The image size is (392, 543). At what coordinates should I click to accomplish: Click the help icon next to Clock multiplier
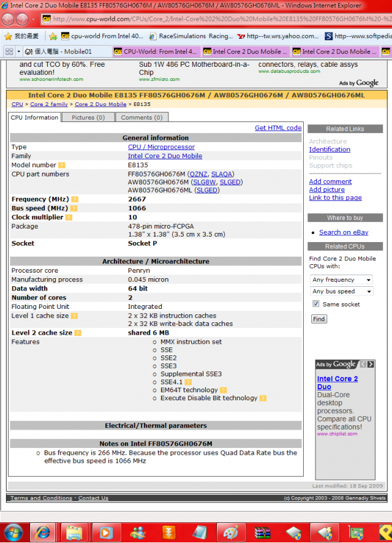pyautogui.click(x=69, y=218)
